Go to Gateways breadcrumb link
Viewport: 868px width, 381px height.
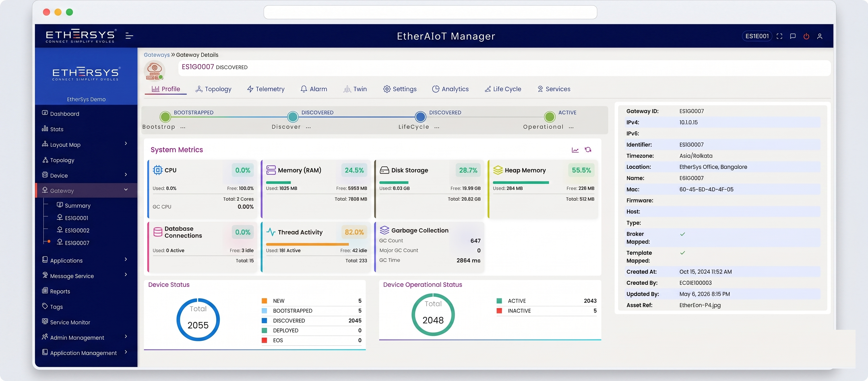(x=157, y=55)
